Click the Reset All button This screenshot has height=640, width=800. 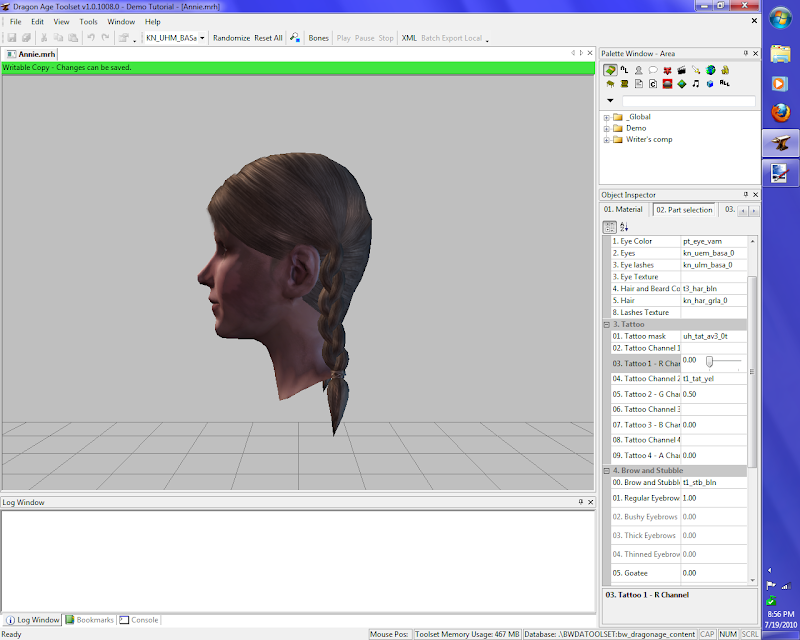[x=268, y=38]
